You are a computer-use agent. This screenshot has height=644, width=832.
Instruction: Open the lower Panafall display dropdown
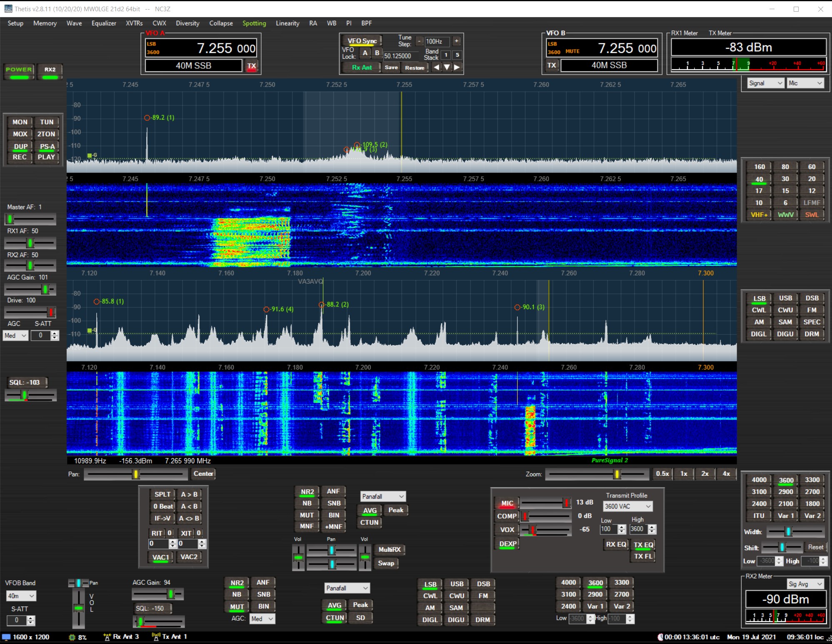coord(347,588)
